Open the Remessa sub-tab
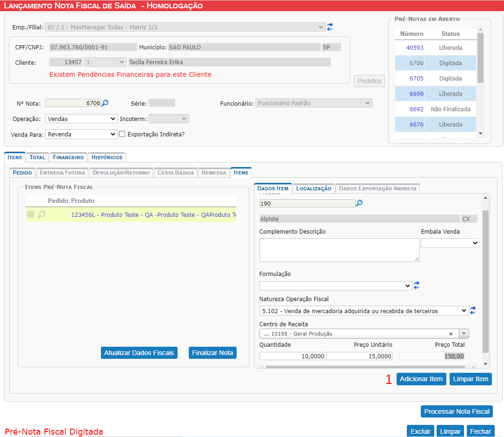 pyautogui.click(x=214, y=173)
